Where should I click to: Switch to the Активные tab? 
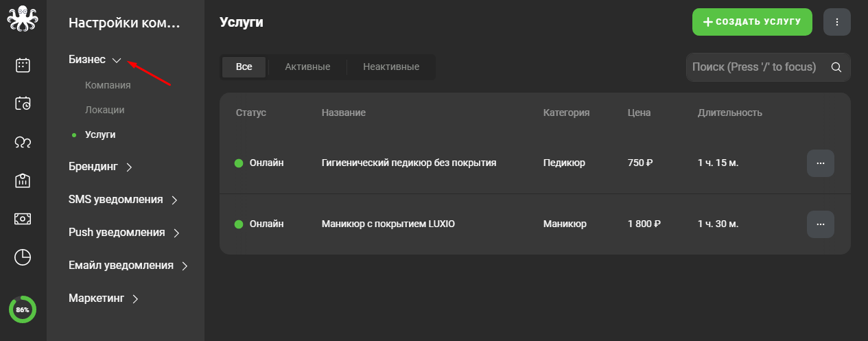coord(307,67)
